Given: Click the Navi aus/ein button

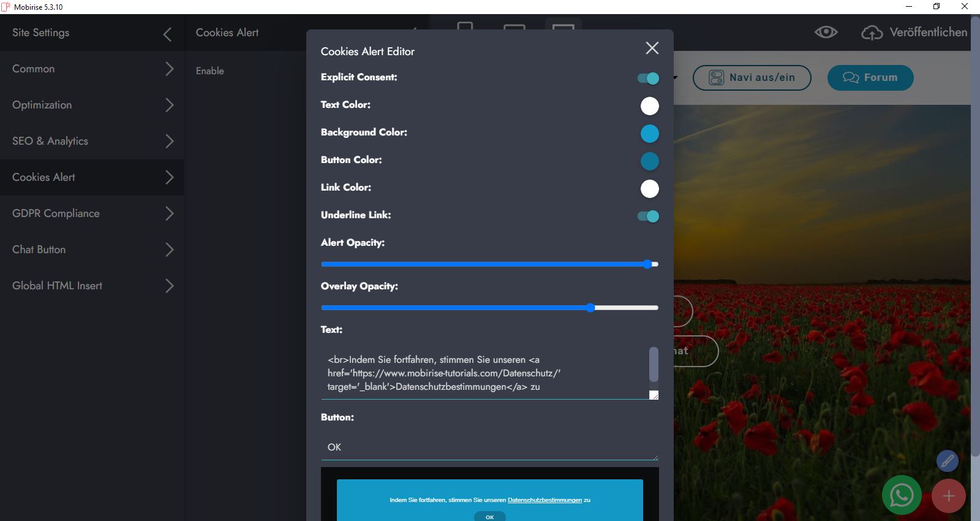Looking at the screenshot, I should tap(752, 78).
